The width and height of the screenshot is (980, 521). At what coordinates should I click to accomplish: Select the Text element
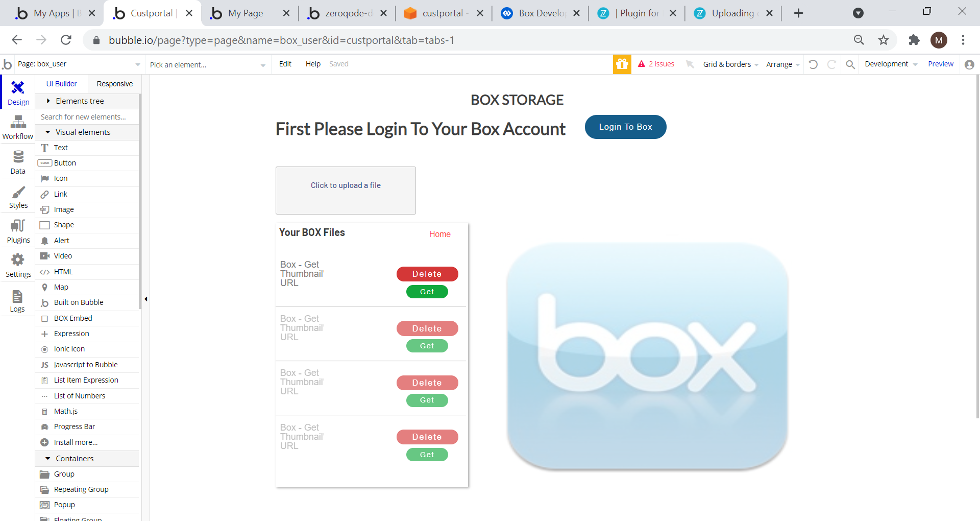87,148
